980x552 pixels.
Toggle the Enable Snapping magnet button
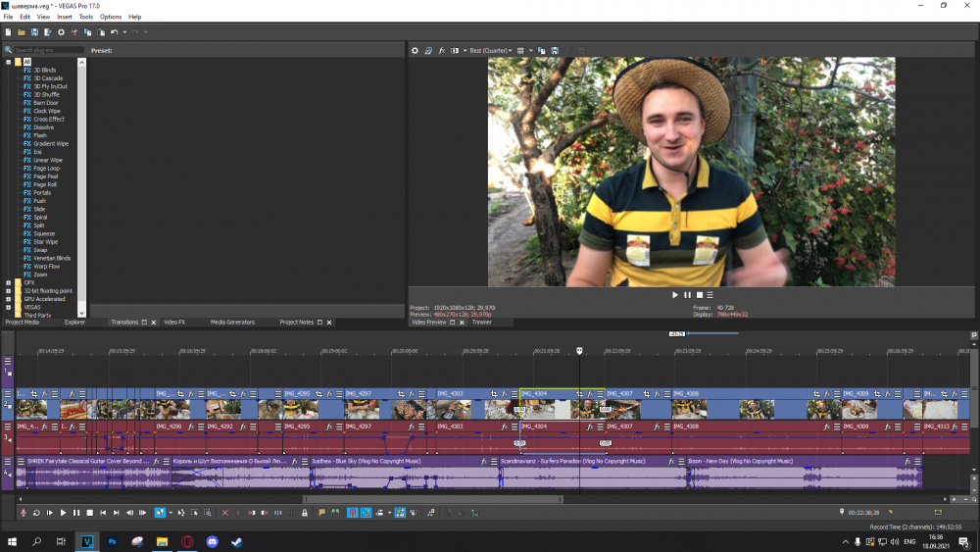pos(353,513)
